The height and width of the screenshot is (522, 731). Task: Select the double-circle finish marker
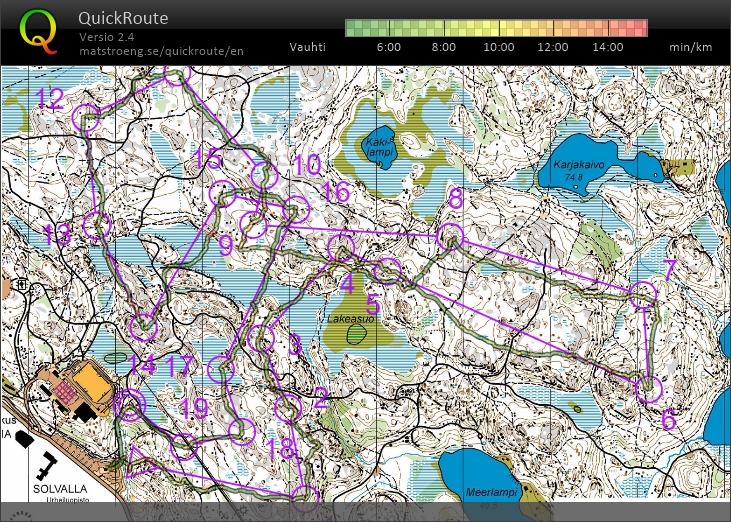click(129, 404)
